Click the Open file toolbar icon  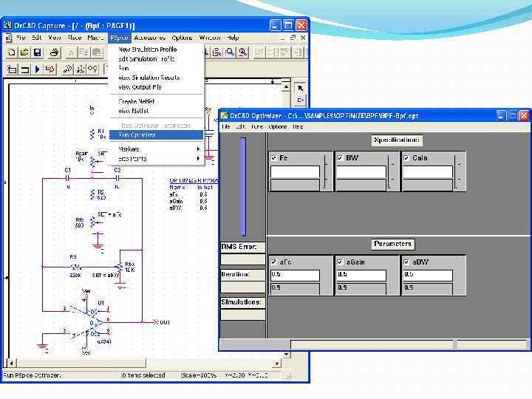(x=24, y=52)
